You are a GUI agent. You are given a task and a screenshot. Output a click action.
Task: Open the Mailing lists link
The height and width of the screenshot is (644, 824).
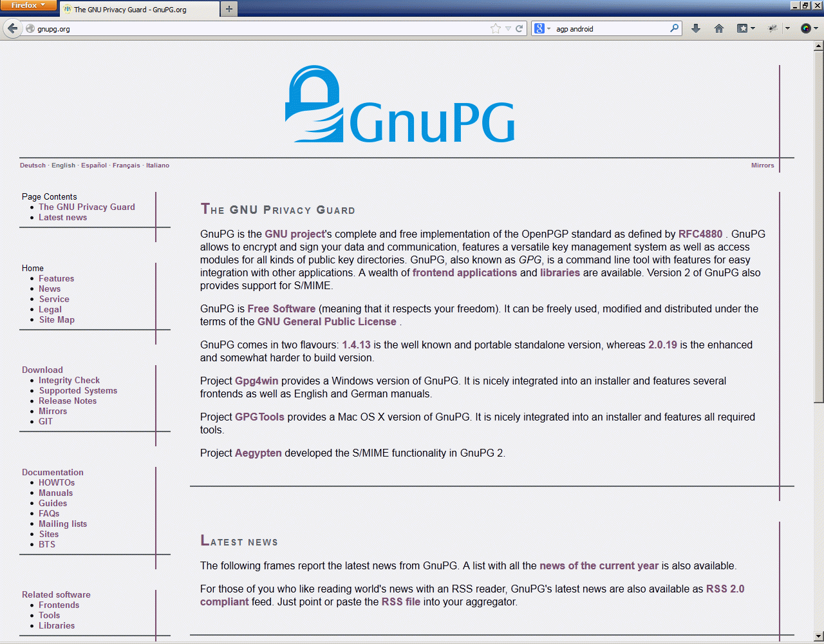[62, 524]
